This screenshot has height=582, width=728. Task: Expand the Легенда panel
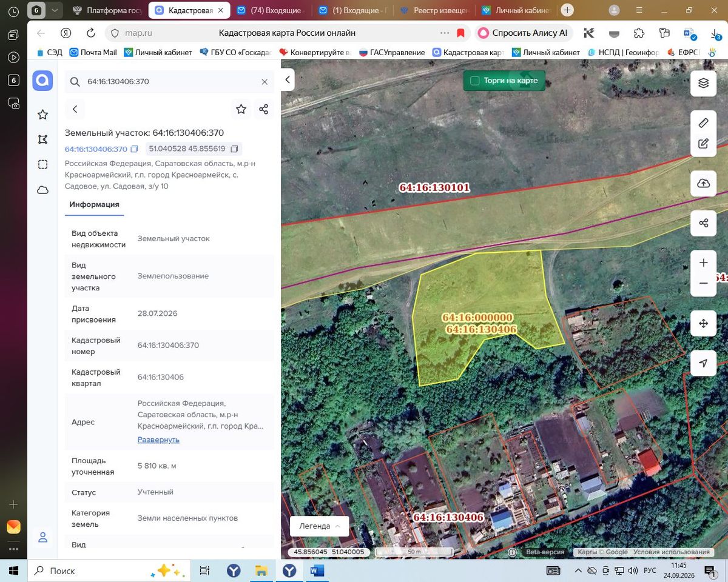(x=319, y=526)
